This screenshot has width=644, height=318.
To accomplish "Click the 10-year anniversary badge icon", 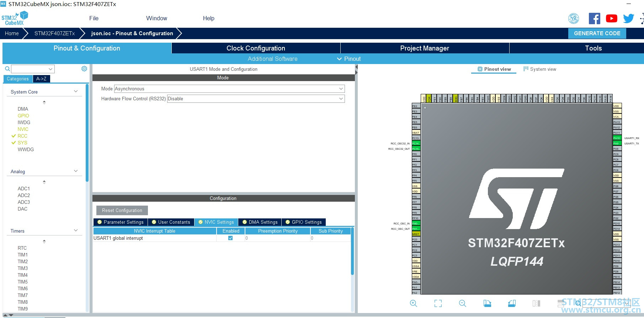I will 574,18.
